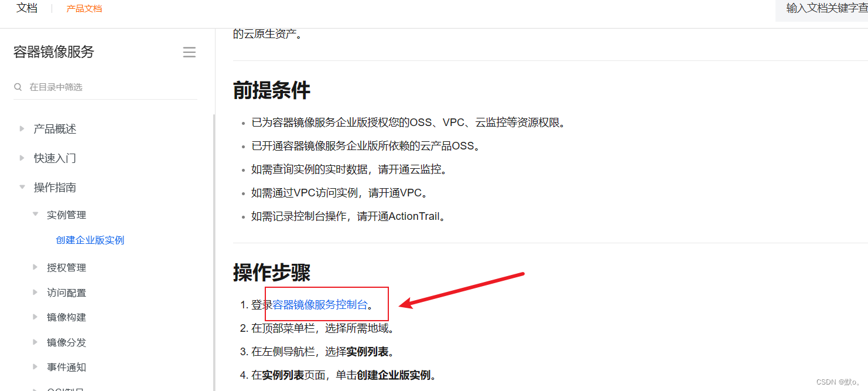The height and width of the screenshot is (391, 868).
Task: Select 授权管理 in sidebar tree
Action: [67, 268]
